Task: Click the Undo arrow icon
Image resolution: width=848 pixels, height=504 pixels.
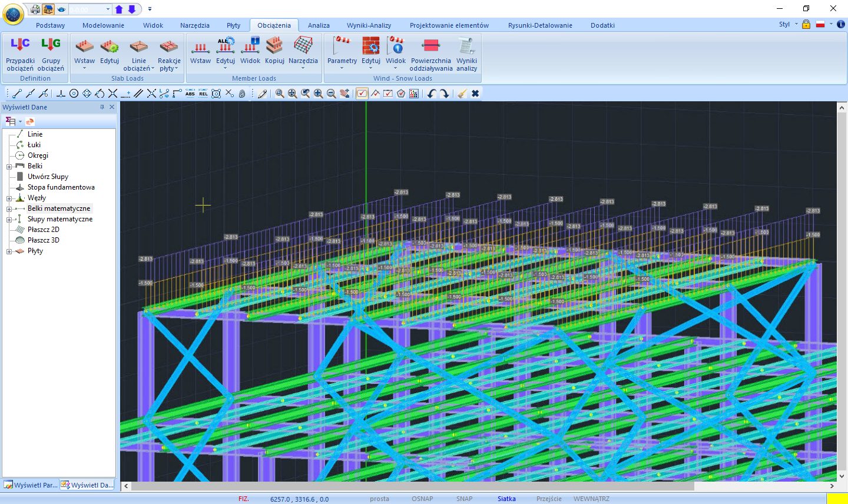Action: coord(431,94)
